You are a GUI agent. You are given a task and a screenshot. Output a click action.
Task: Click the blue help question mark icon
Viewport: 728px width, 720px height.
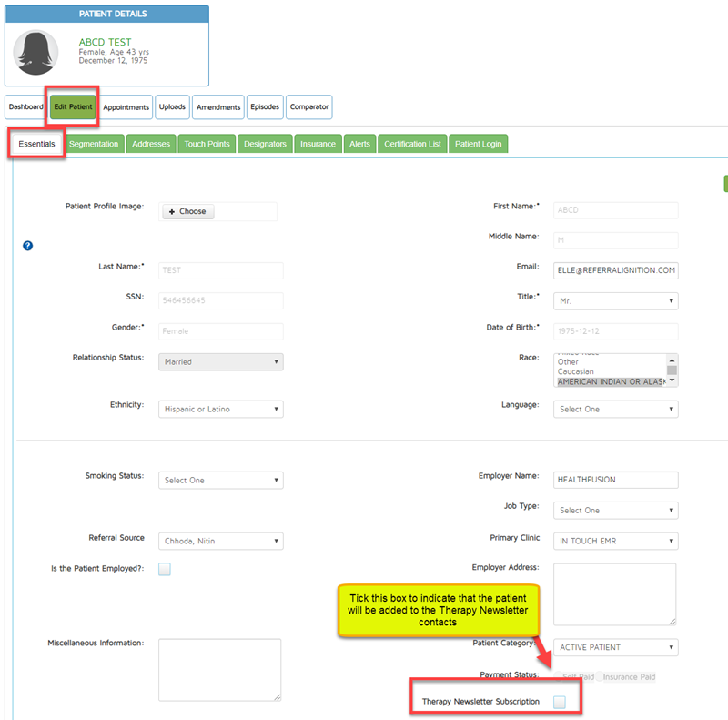[28, 246]
